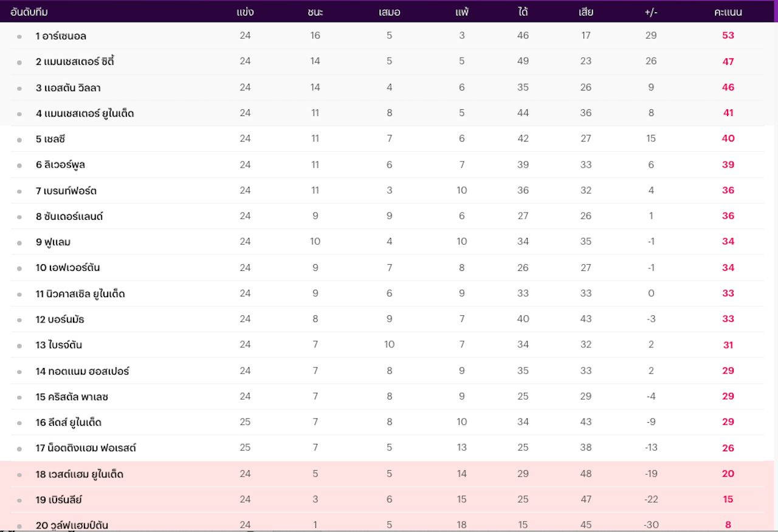Click the dot icon beside Crystal Palace (คริสตัล พาเลซ)
This screenshot has height=532, width=778.
pos(19,398)
